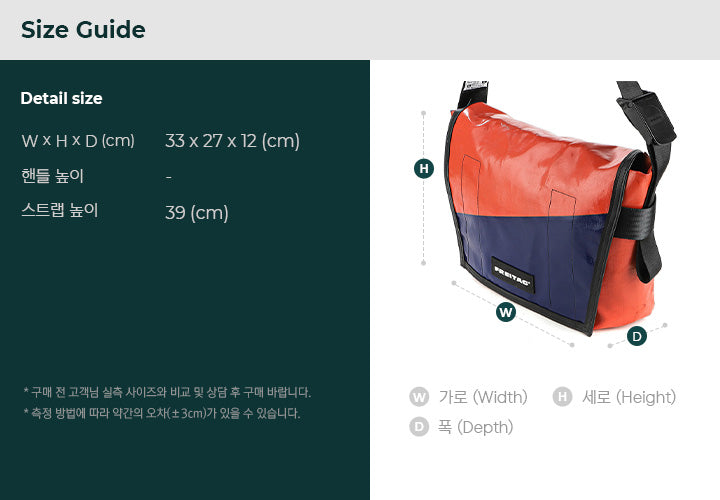This screenshot has width=720, height=500.
Task: Click the D depth marker near the bag corner
Action: coord(636,336)
